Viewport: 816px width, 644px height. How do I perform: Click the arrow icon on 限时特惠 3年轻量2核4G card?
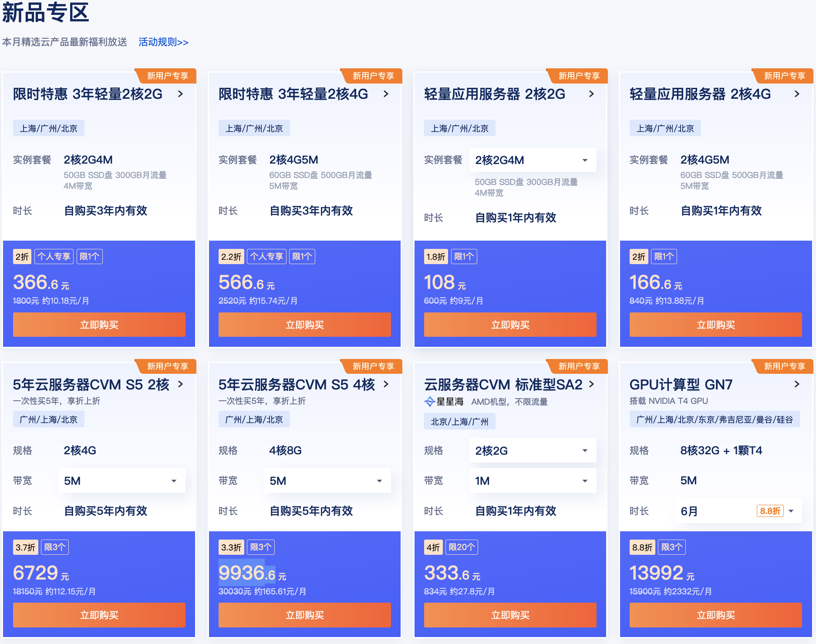tap(386, 94)
